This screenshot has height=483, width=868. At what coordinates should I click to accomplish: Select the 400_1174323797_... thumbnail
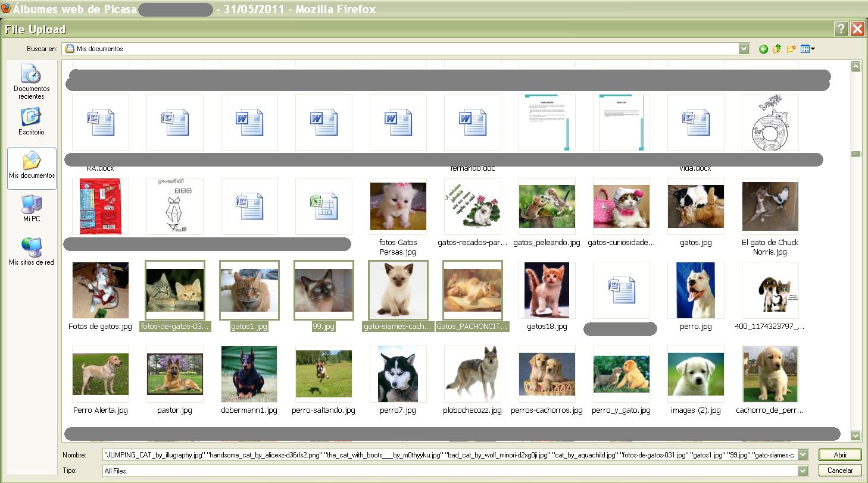770,290
